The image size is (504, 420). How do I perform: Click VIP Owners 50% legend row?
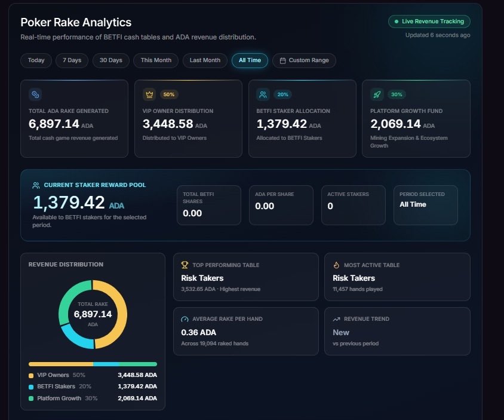tap(93, 375)
